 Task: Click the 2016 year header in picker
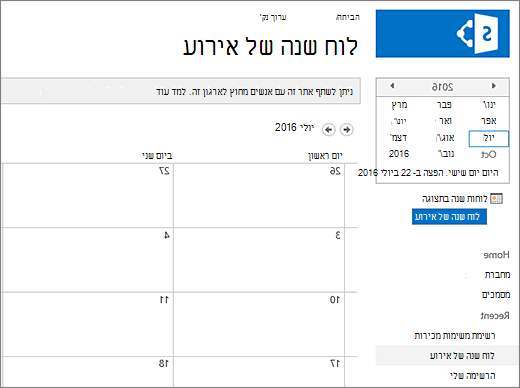(442, 87)
